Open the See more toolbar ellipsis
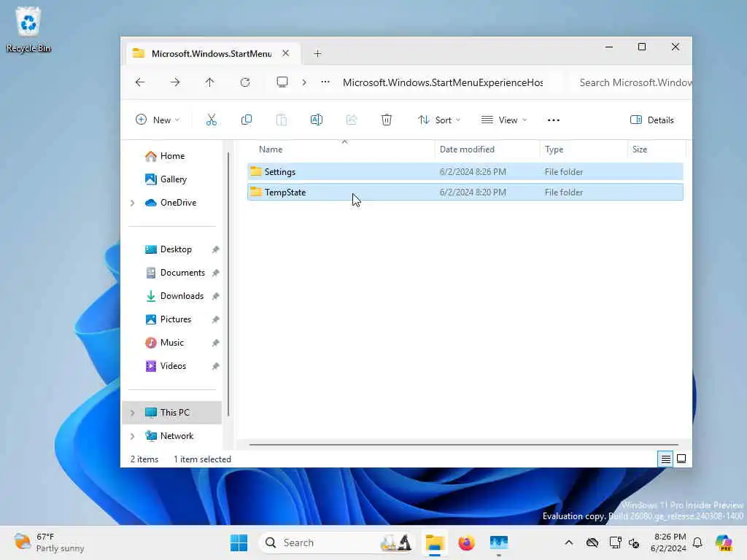 tap(554, 120)
